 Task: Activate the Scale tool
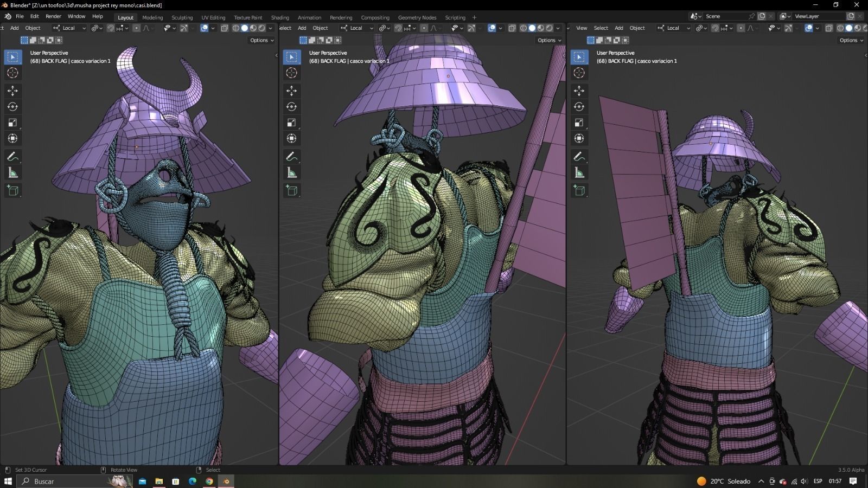tap(12, 123)
